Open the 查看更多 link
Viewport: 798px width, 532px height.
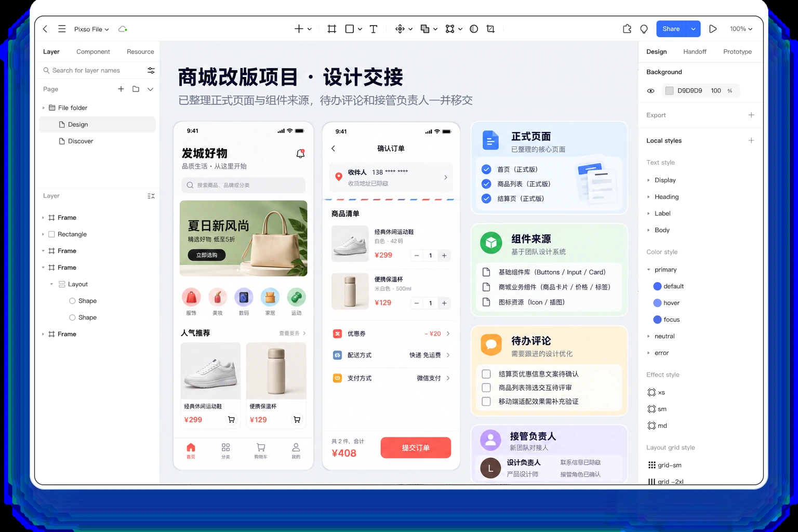[292, 334]
